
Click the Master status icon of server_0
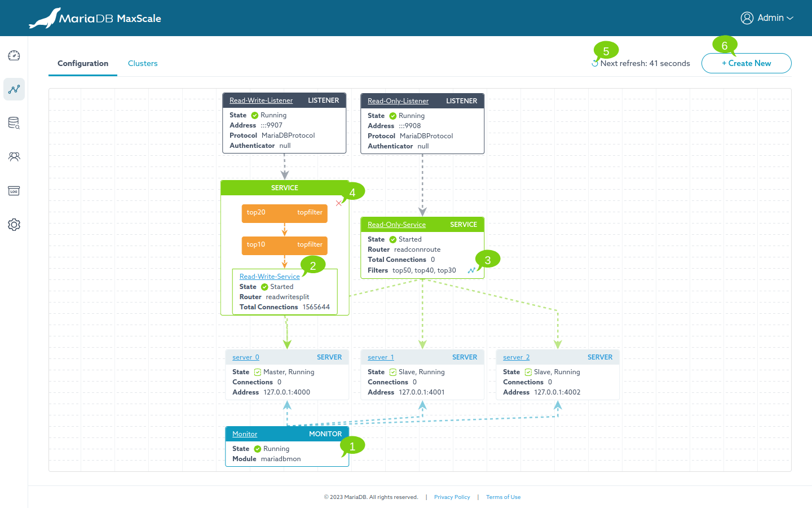[258, 372]
